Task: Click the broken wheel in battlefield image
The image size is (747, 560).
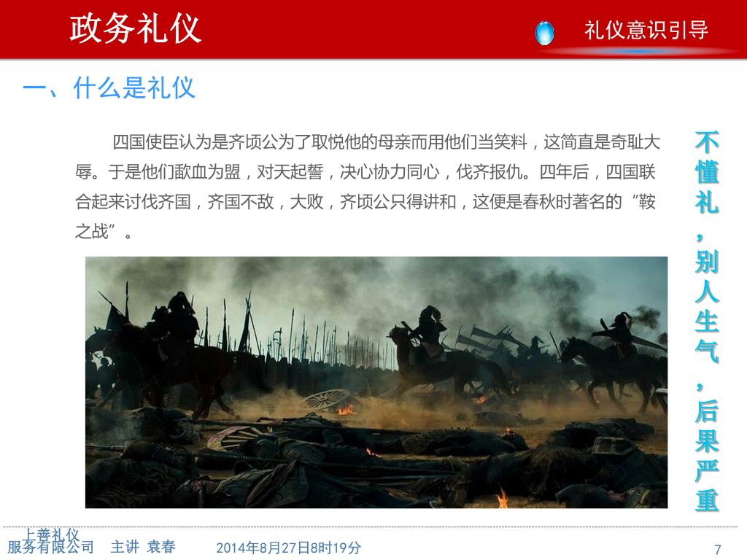Action: pyautogui.click(x=327, y=399)
